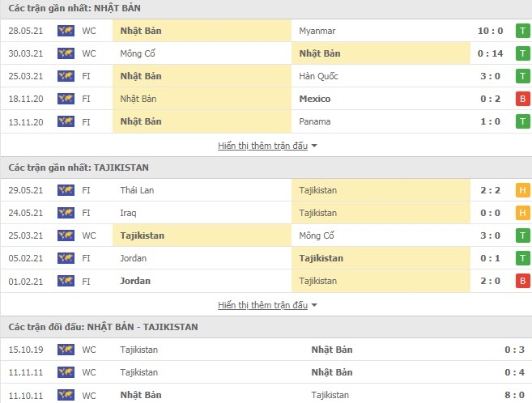532x403 pixels.
Task: Click red B badge on 01.02.21 row
Action: tap(523, 281)
